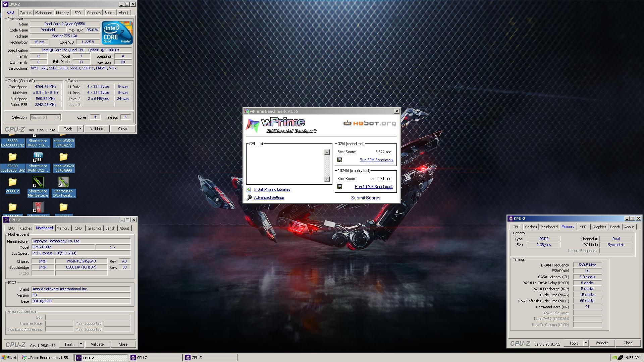The height and width of the screenshot is (362, 644).
Task: Click Validate in top CPU-Z window
Action: (x=97, y=129)
